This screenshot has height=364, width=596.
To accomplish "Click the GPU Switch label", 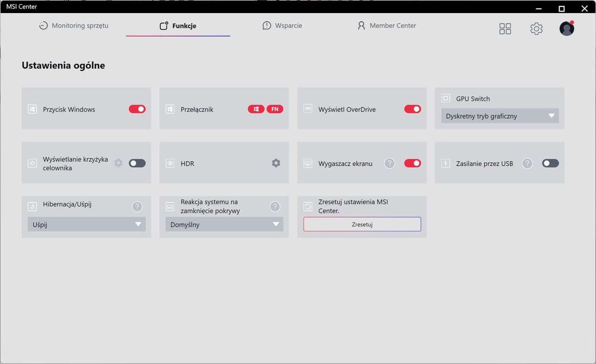I will pos(473,99).
